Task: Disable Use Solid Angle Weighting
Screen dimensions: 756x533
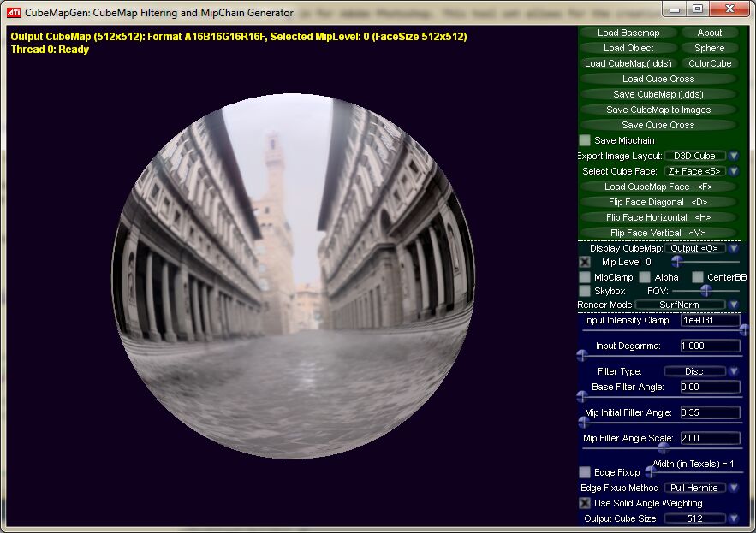Action: [585, 503]
